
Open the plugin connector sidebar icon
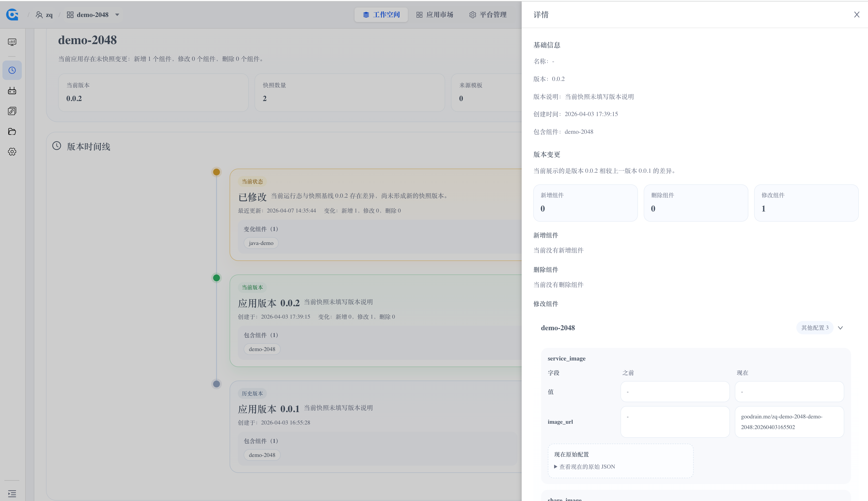point(12,91)
